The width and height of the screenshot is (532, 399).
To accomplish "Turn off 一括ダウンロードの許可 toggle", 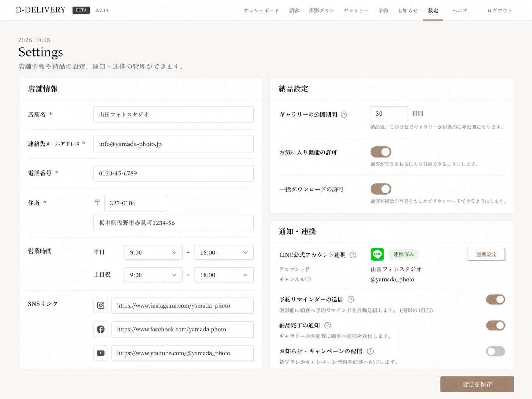I will click(x=381, y=189).
